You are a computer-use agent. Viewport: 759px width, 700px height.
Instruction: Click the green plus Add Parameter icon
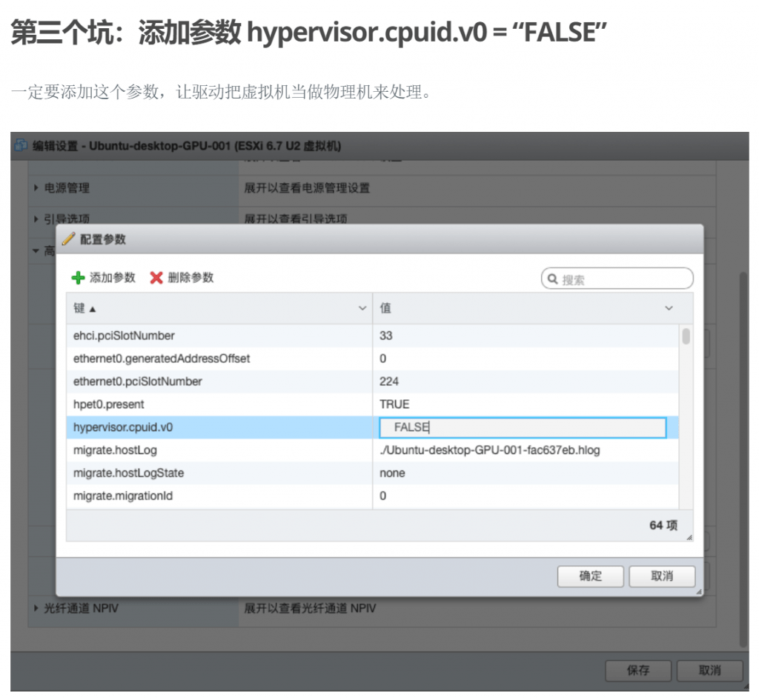[78, 278]
